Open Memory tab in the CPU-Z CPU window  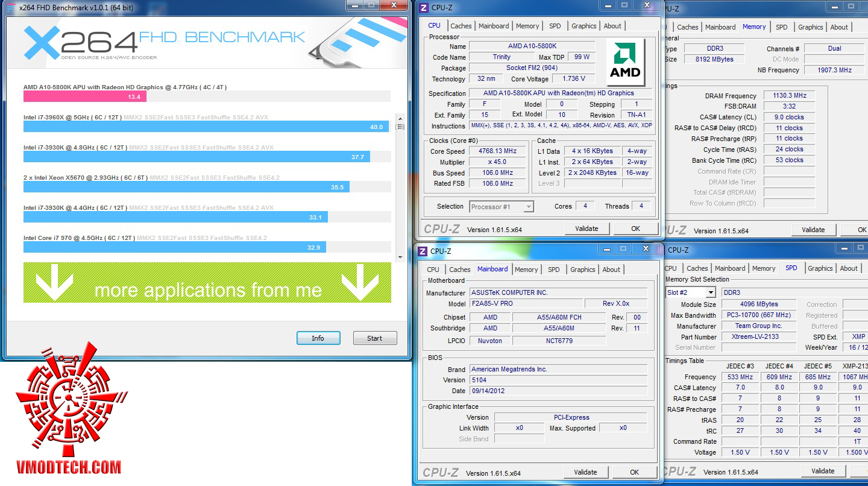click(x=527, y=26)
